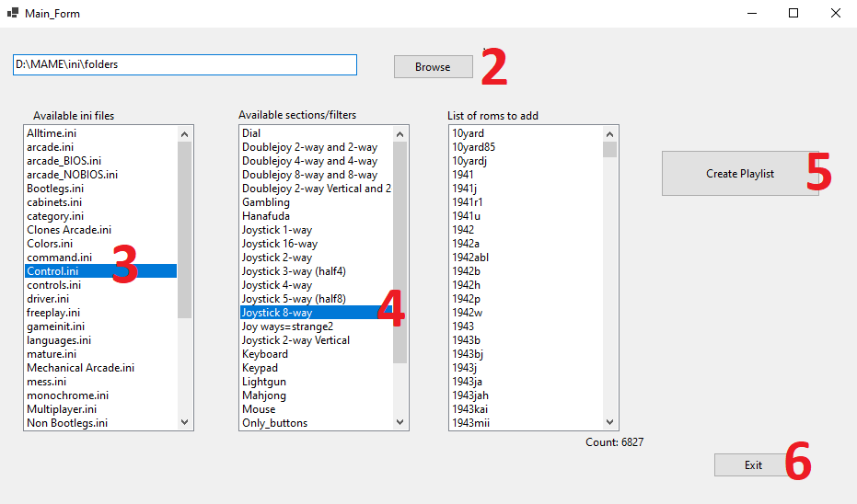The height and width of the screenshot is (504, 857).
Task: Choose driver.ini from the list
Action: click(100, 299)
